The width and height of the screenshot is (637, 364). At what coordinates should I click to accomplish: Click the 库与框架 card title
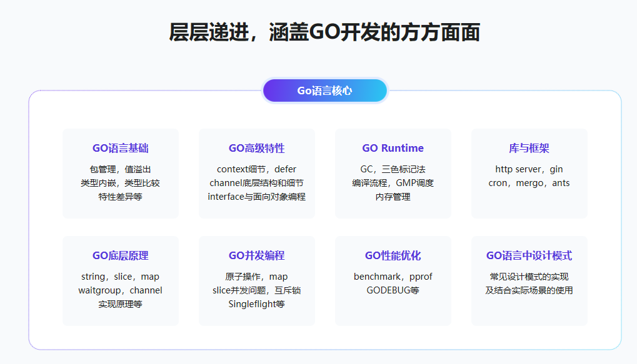529,148
